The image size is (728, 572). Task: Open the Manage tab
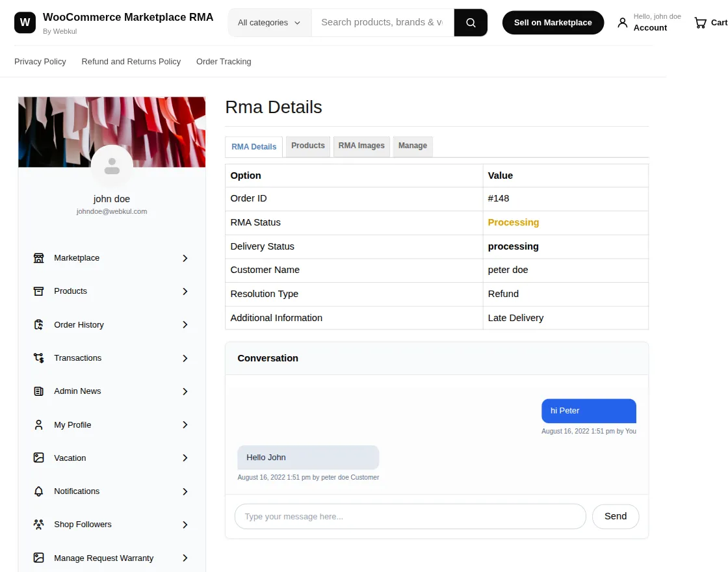point(413,146)
